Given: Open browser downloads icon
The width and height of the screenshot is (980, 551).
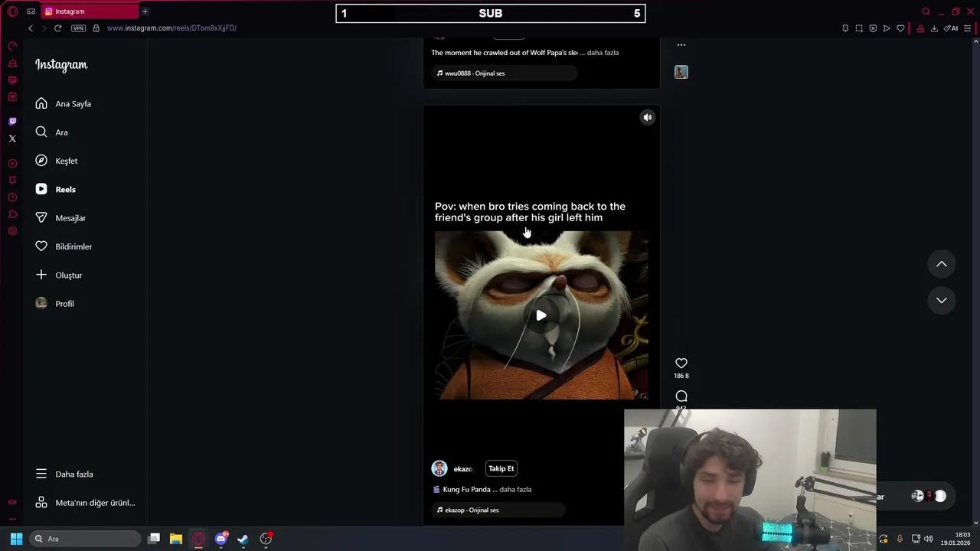Looking at the screenshot, I should (934, 28).
